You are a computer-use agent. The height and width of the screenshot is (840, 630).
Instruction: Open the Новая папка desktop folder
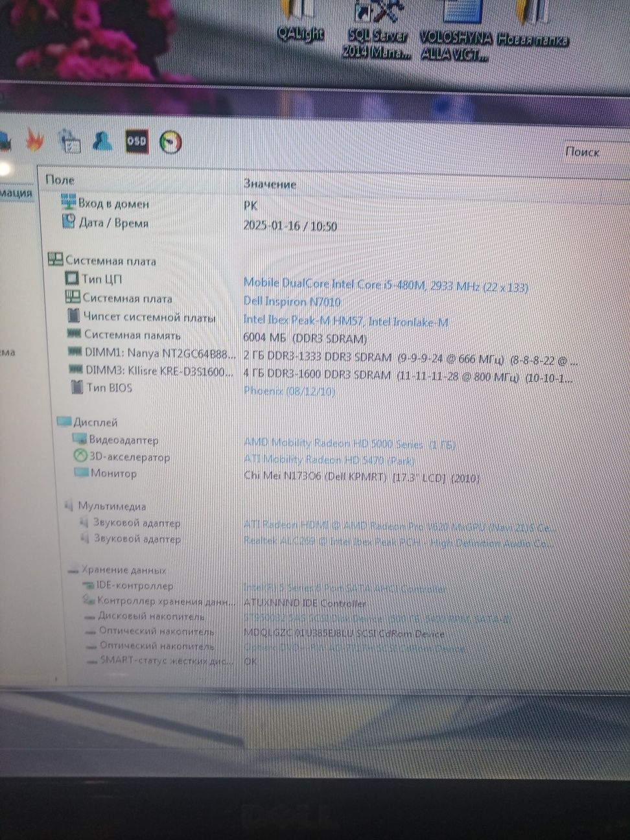point(533,24)
